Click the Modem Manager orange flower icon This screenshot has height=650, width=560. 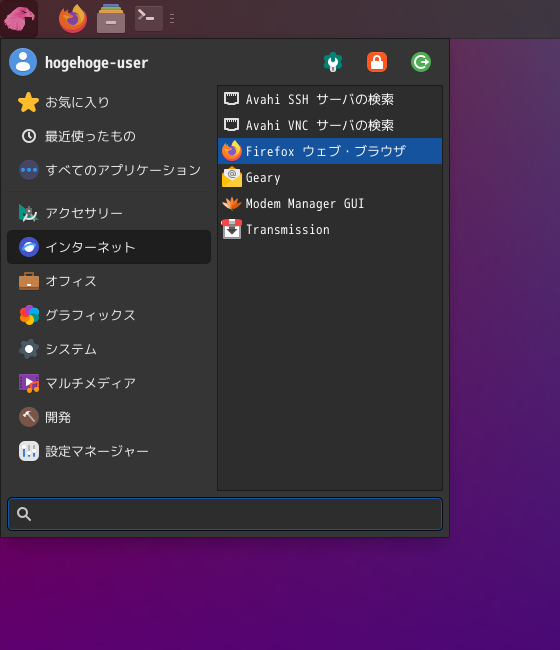pos(232,203)
